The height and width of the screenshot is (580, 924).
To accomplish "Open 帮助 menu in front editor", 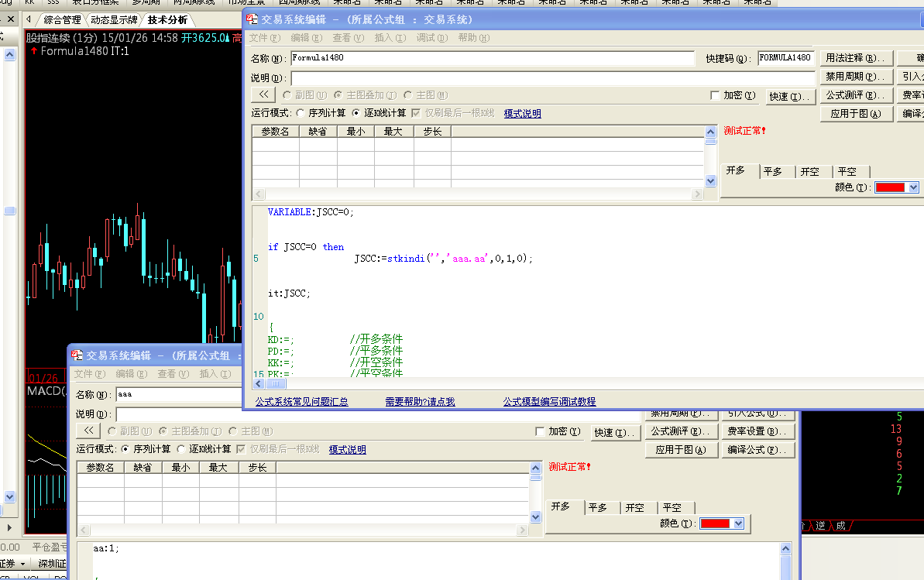I will click(474, 38).
